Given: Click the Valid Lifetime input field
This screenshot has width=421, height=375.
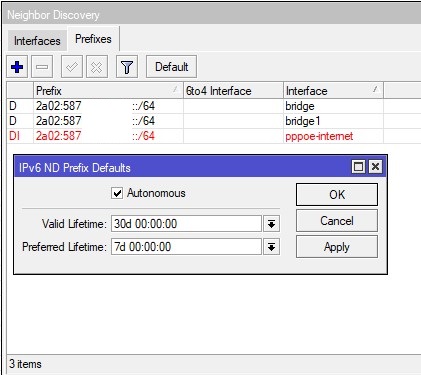Looking at the screenshot, I should tap(186, 223).
